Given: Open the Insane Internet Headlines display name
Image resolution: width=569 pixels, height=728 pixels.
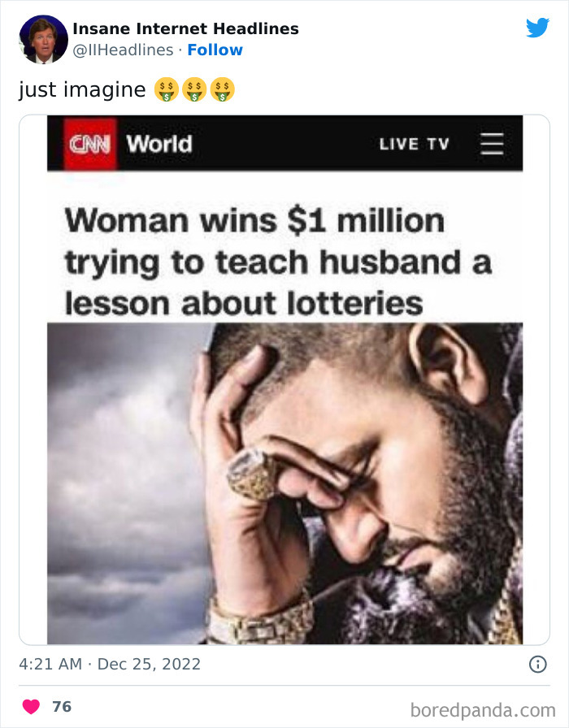Looking at the screenshot, I should 186,28.
